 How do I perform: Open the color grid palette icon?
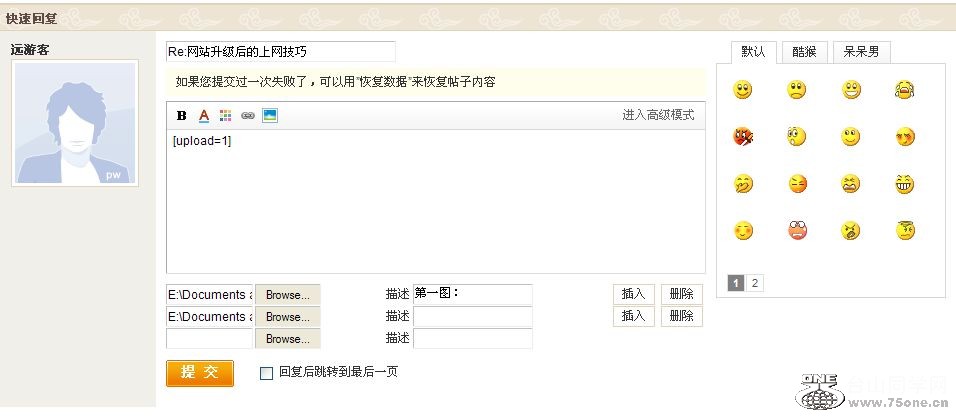tap(225, 115)
